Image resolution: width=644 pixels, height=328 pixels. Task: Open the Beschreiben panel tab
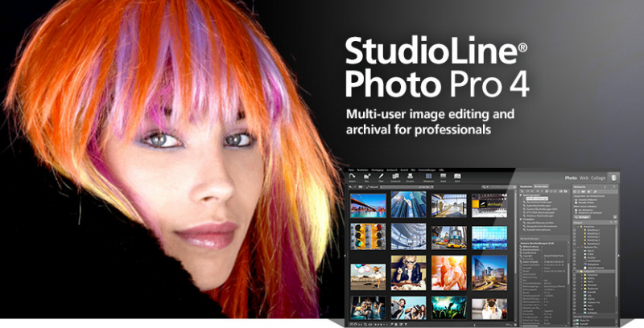pyautogui.click(x=541, y=187)
